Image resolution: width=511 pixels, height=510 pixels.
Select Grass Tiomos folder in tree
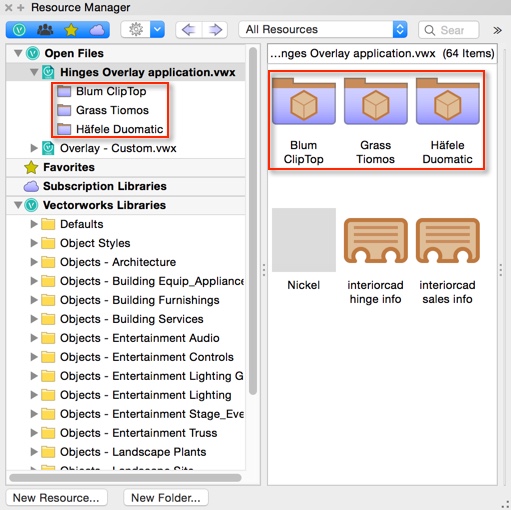point(112,110)
